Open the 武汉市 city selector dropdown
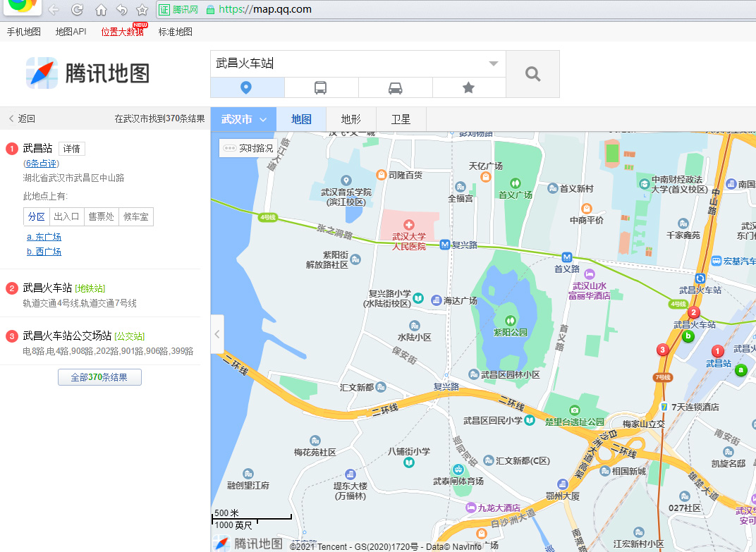Image resolution: width=756 pixels, height=552 pixels. tap(243, 119)
